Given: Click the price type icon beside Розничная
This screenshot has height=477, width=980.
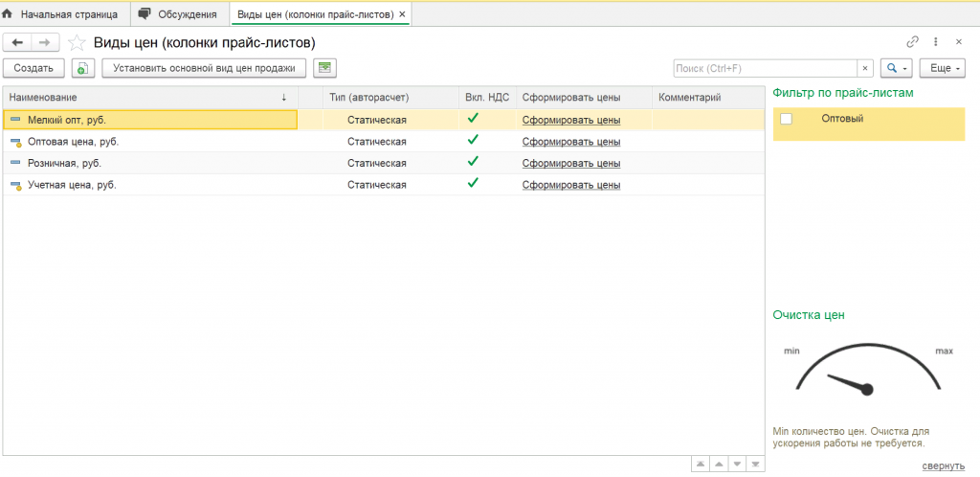Looking at the screenshot, I should click(x=15, y=163).
